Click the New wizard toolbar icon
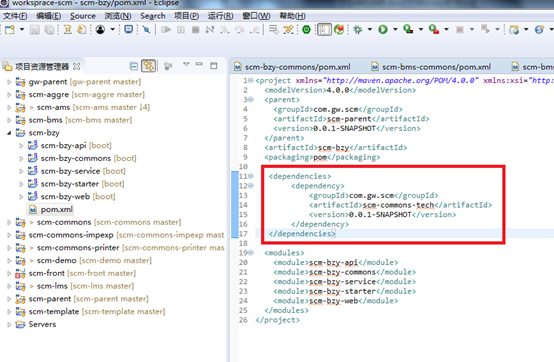Viewport: 554px width, 362px height. (x=10, y=29)
